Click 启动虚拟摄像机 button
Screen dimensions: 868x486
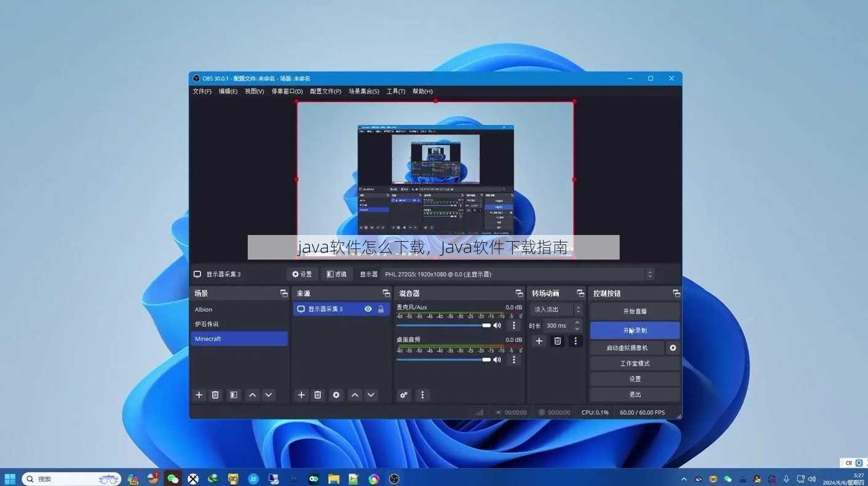(x=627, y=348)
